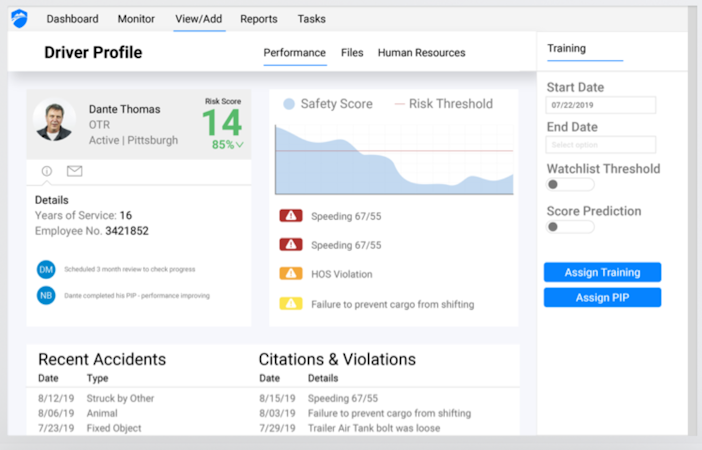
Task: Expand the 85% risk score chevron
Action: [x=240, y=145]
